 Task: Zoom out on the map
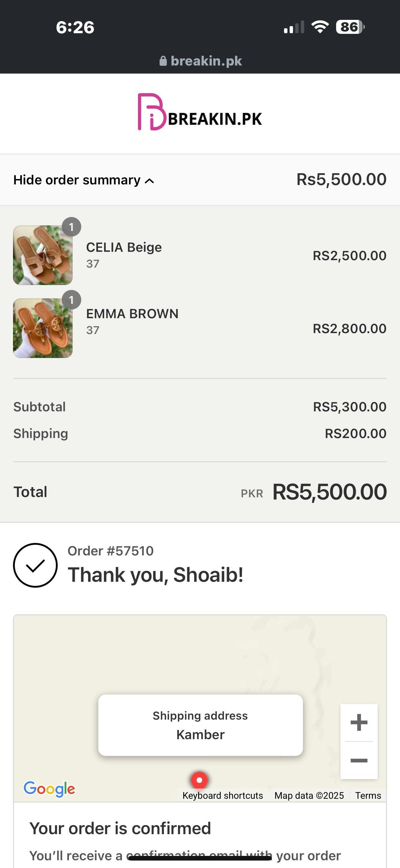click(x=358, y=761)
